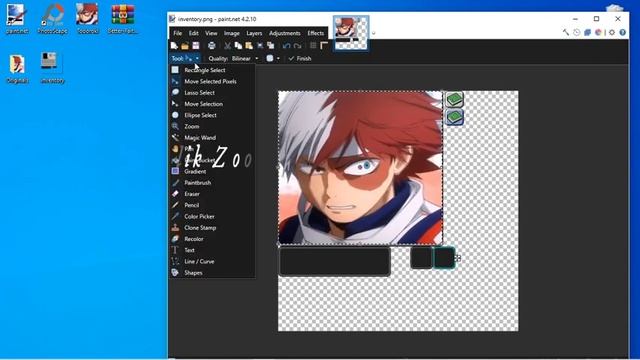
Task: Click the Better-Tait archive desktop icon
Action: 122,19
